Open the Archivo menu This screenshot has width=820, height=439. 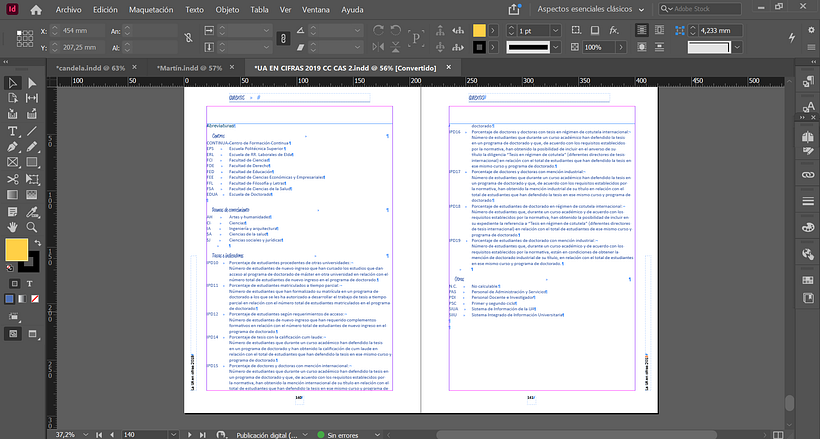coord(69,9)
